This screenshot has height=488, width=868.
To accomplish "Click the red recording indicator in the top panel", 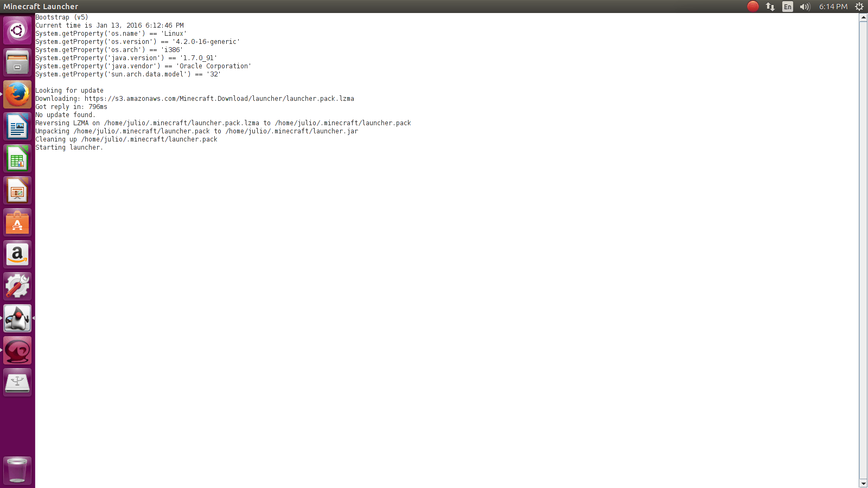I will (x=753, y=7).
